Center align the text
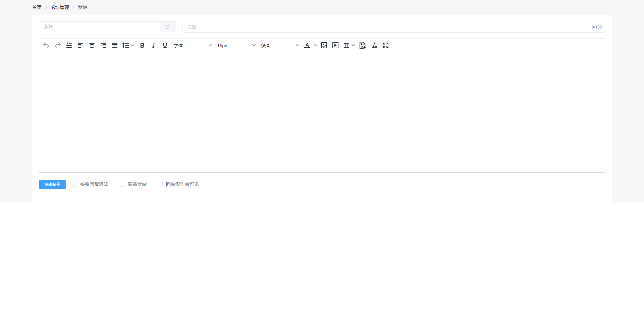The height and width of the screenshot is (312, 644). [x=92, y=45]
